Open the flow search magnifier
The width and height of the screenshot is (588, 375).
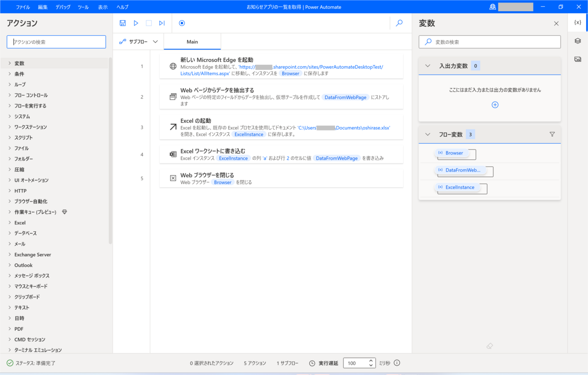point(399,23)
